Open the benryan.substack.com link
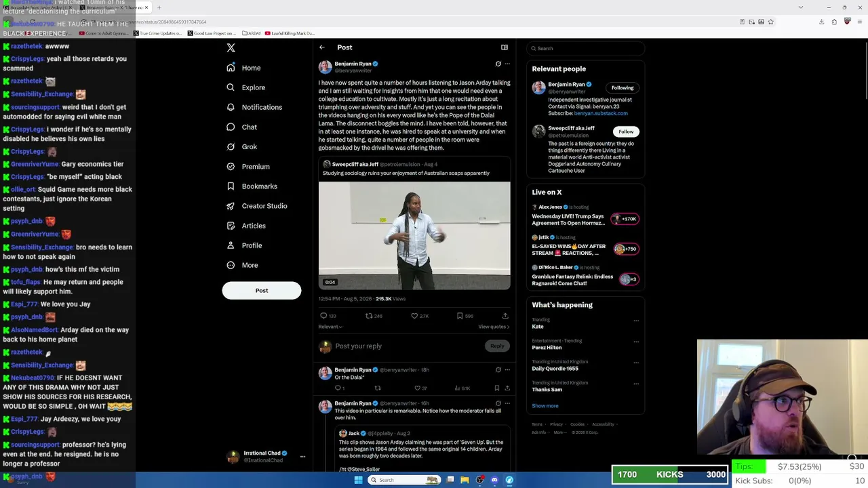Screen dimensions: 868x488 (x=601, y=113)
